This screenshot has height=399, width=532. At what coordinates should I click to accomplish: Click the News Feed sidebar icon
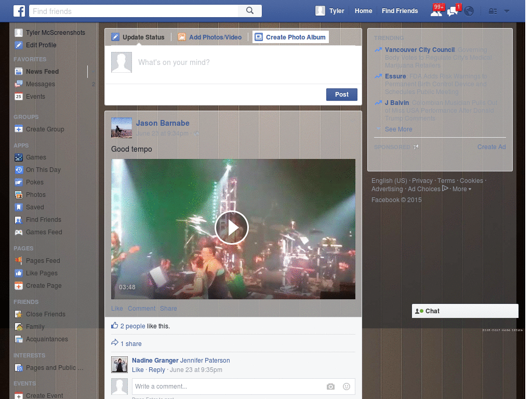[x=19, y=71]
